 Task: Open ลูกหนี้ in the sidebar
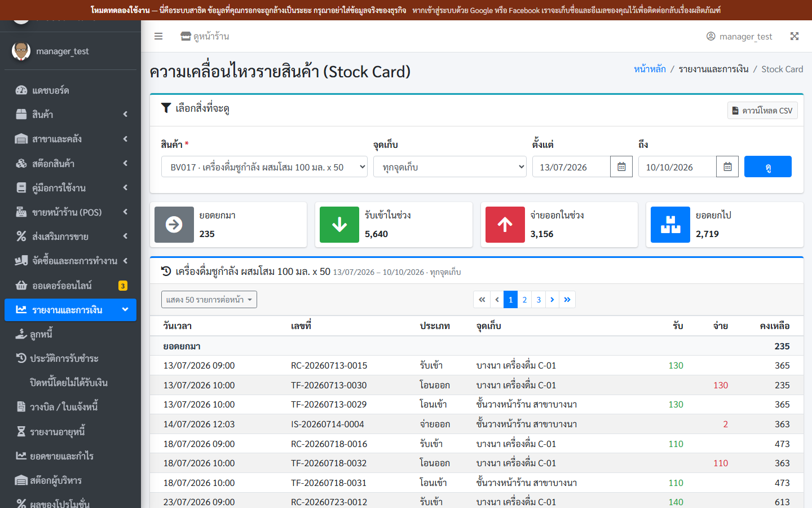click(x=70, y=334)
